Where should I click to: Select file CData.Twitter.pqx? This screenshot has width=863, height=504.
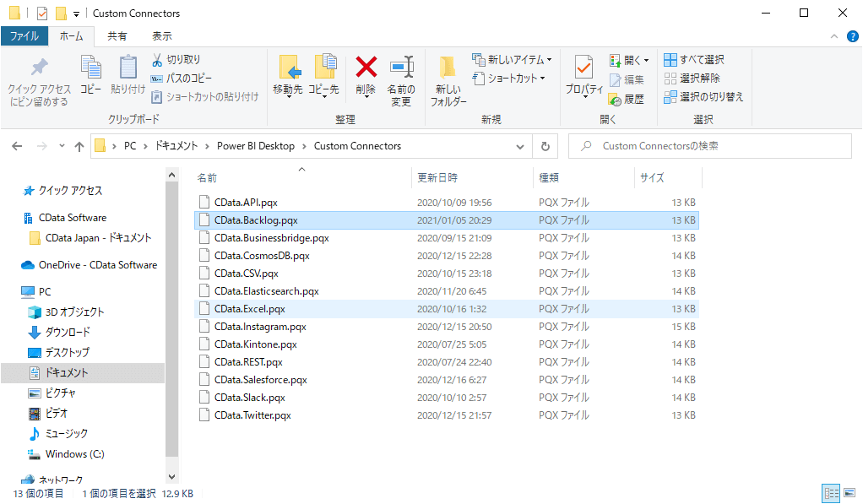(447, 415)
